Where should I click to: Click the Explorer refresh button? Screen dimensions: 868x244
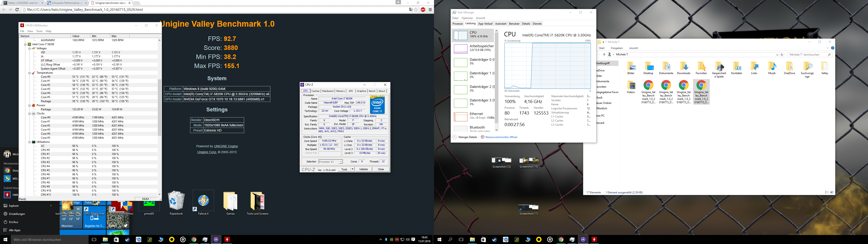pyautogui.click(x=782, y=55)
